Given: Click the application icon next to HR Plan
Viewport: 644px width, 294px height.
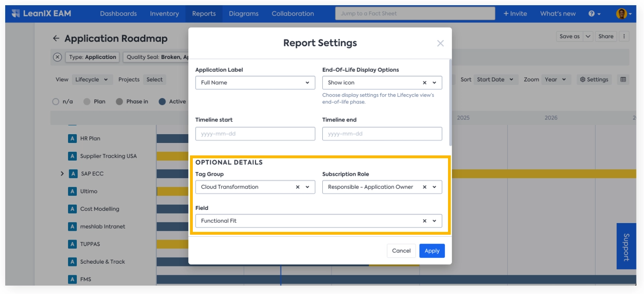Looking at the screenshot, I should coord(72,139).
